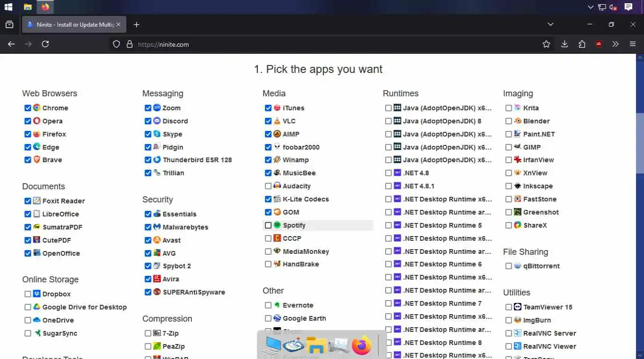Check the Evernote checkbox
644x359 pixels.
[268, 305]
